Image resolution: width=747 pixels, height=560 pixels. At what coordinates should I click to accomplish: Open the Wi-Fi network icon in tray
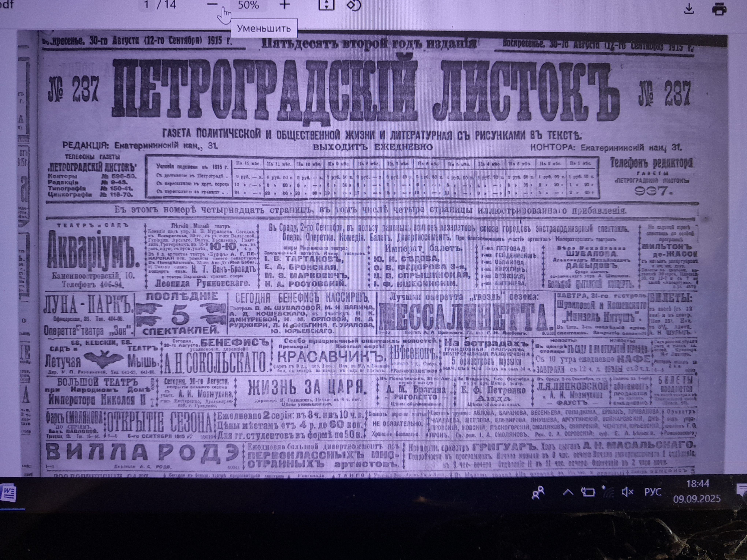(x=609, y=492)
